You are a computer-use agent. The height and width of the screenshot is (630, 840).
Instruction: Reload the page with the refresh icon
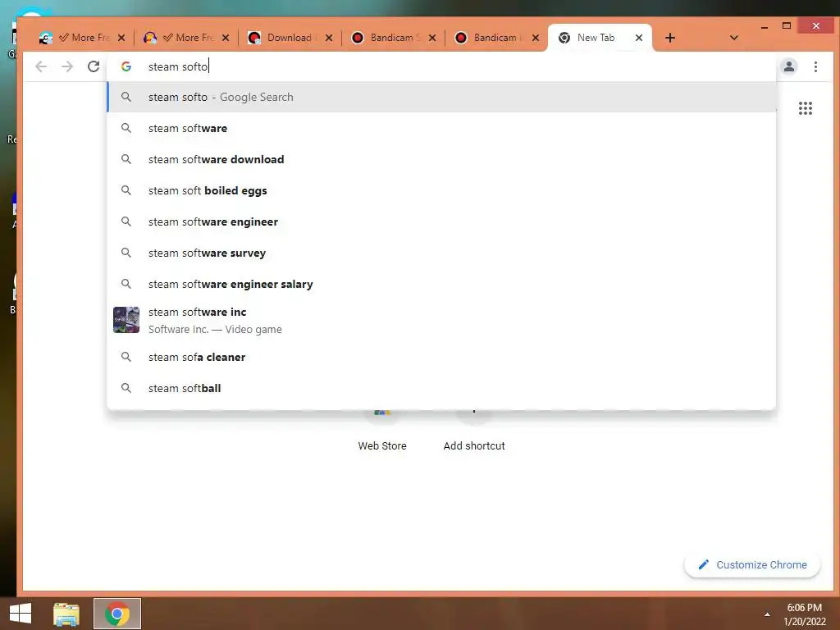(94, 66)
